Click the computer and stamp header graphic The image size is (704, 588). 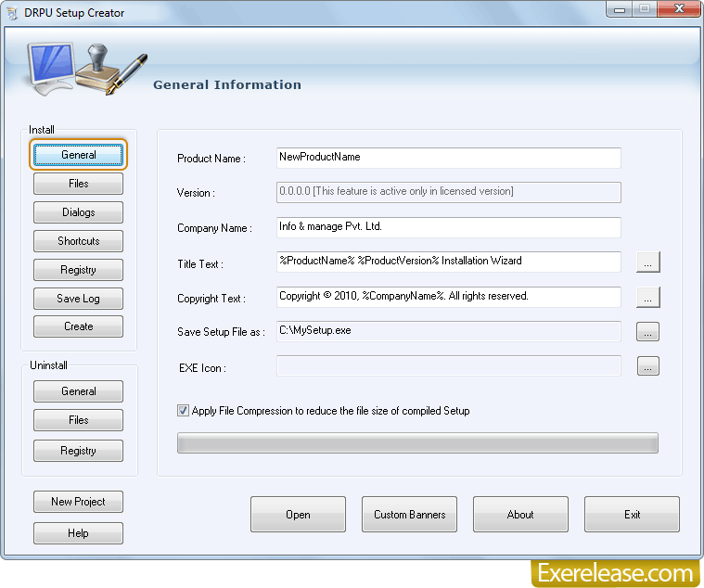[x=86, y=69]
